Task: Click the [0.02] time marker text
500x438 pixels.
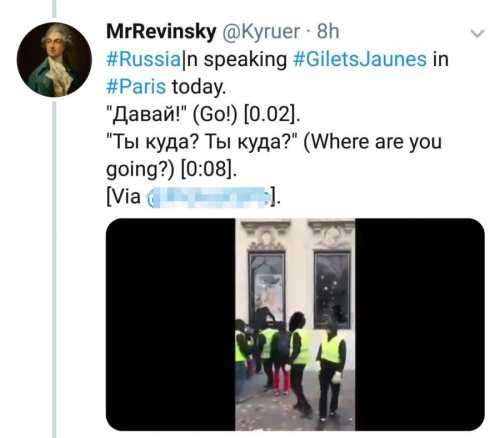Action: coord(271,115)
